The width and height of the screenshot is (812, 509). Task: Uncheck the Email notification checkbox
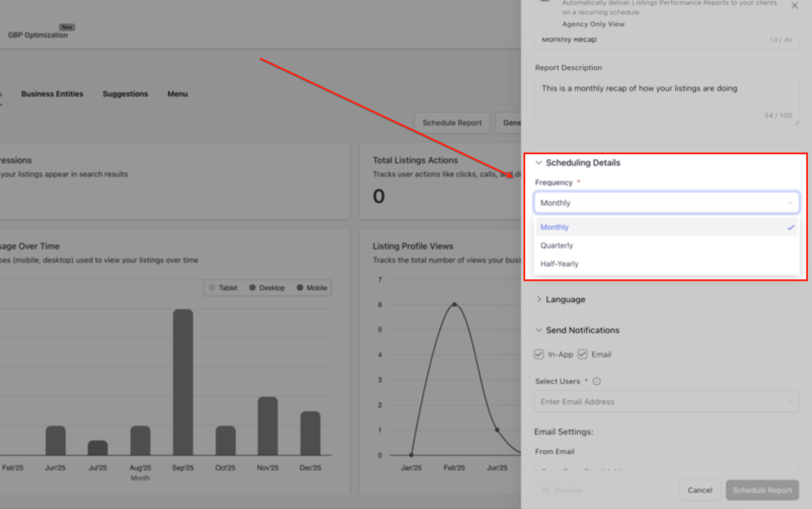pyautogui.click(x=582, y=354)
